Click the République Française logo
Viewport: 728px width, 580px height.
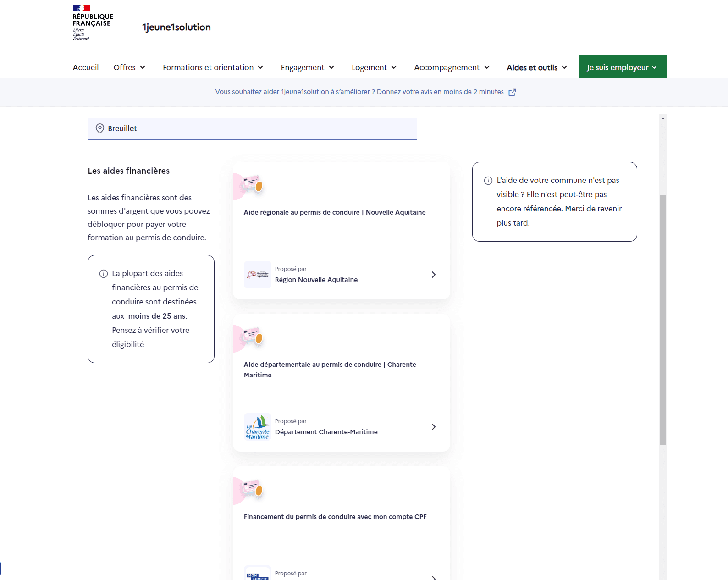point(93,23)
